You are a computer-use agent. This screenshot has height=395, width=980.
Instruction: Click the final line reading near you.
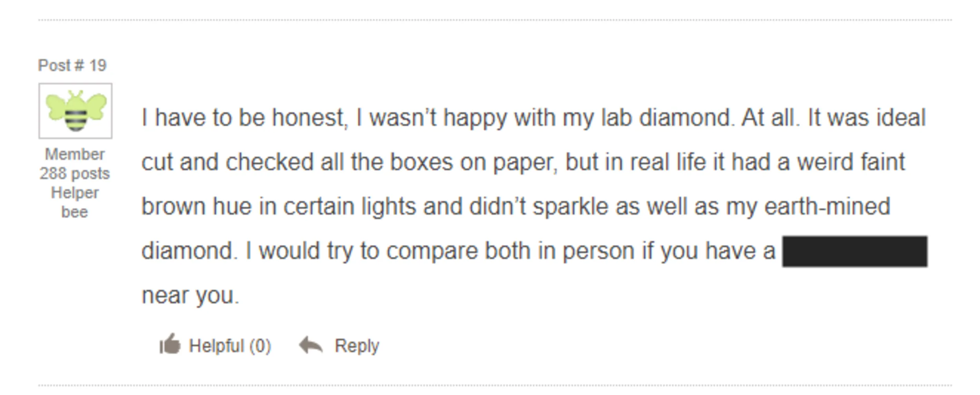190,295
